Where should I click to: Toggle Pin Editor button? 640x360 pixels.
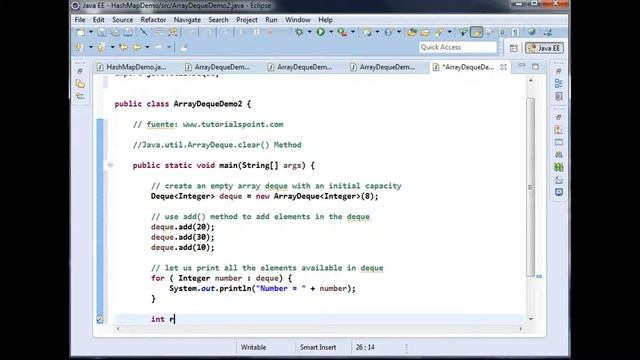[184, 48]
